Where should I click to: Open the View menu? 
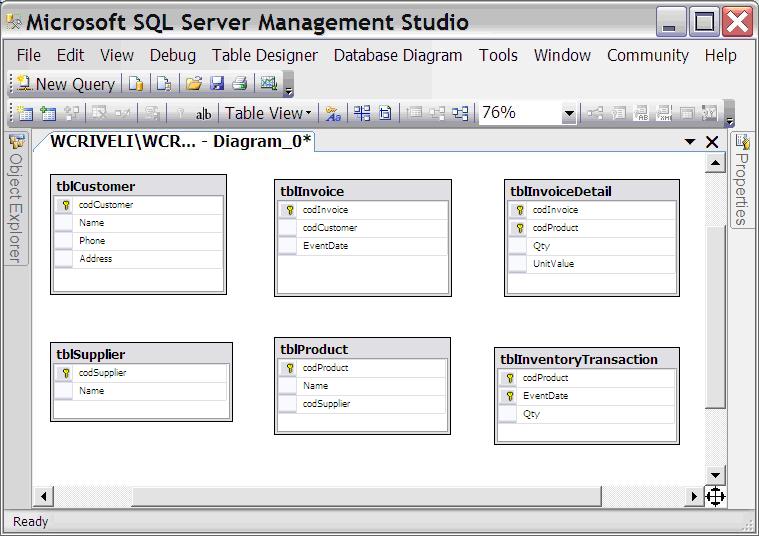[117, 55]
